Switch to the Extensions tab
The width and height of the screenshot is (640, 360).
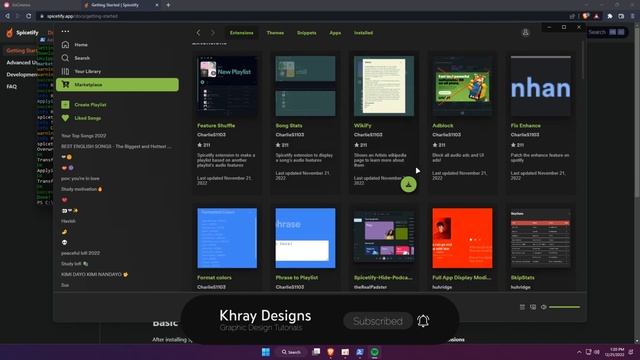pyautogui.click(x=242, y=33)
